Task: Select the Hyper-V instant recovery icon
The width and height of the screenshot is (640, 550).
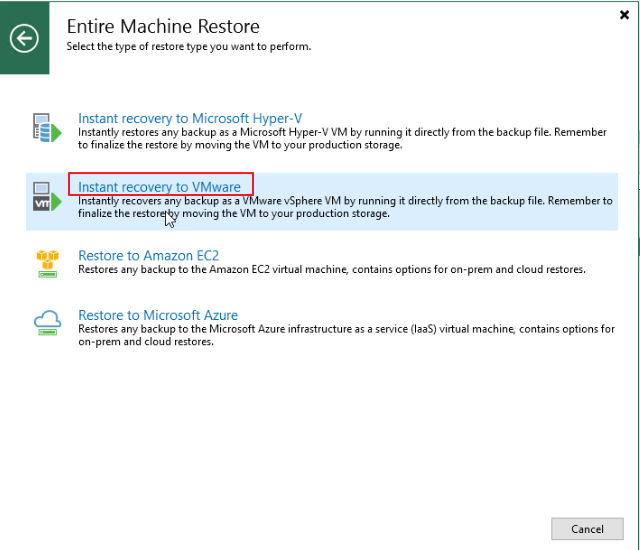Action: tap(47, 128)
